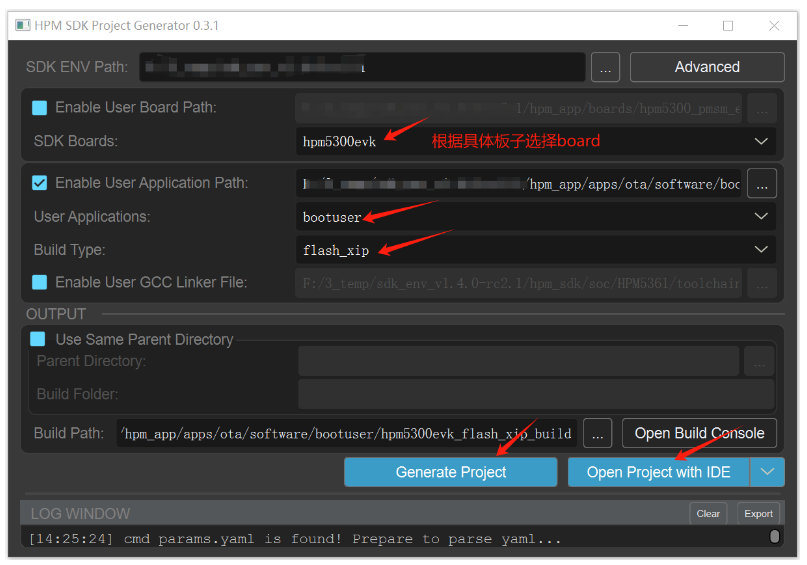Click browse button for User Board Path

click(x=762, y=108)
